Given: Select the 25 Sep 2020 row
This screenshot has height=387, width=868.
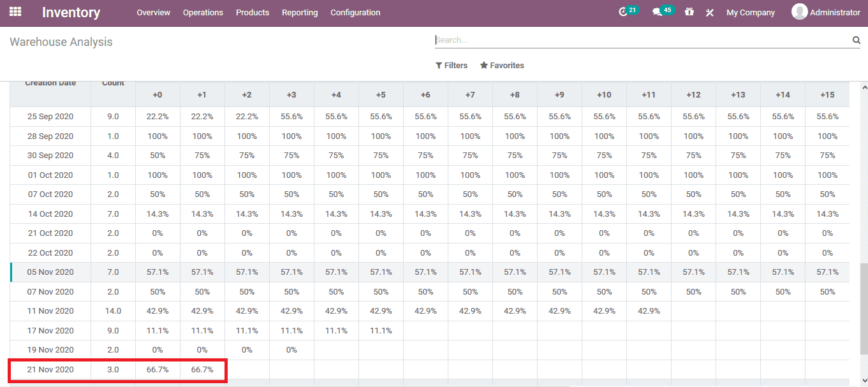Looking at the screenshot, I should click(429, 117).
